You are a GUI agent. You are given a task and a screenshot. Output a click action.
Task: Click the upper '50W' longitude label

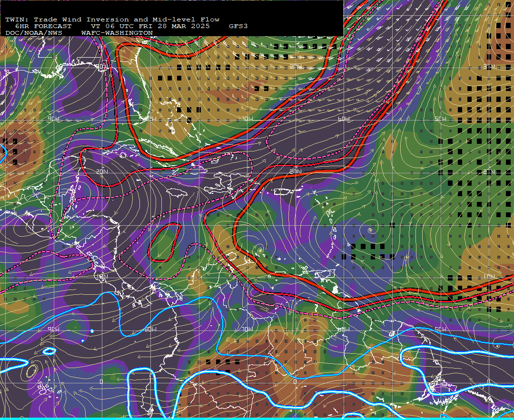(x=440, y=119)
